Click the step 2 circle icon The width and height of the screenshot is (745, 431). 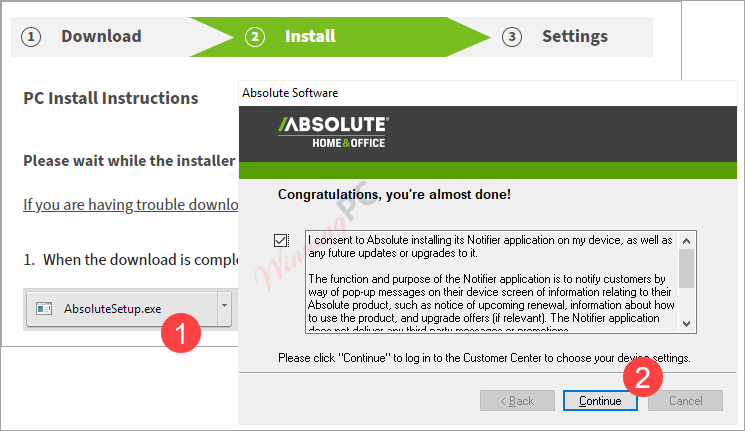(x=255, y=37)
